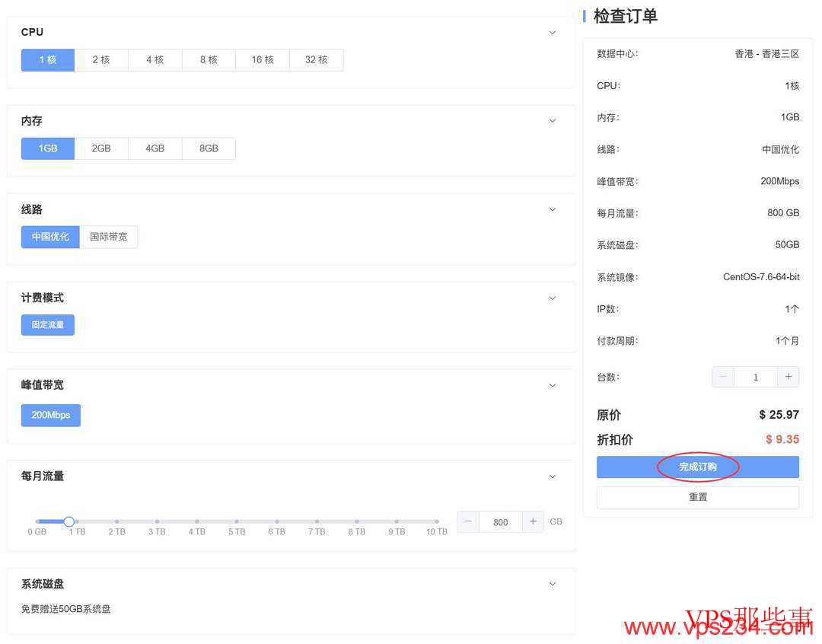Select the 固定流量 billing mode

47,324
